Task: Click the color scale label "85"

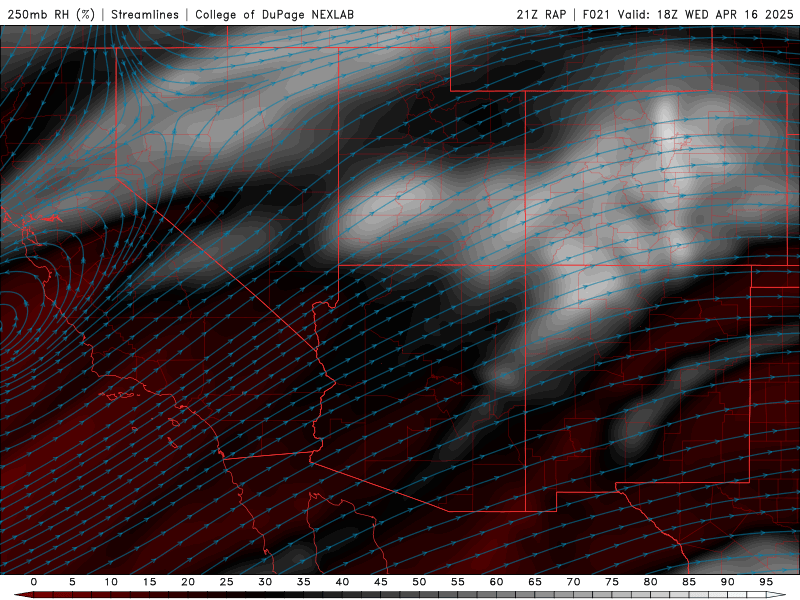Action: tap(689, 582)
